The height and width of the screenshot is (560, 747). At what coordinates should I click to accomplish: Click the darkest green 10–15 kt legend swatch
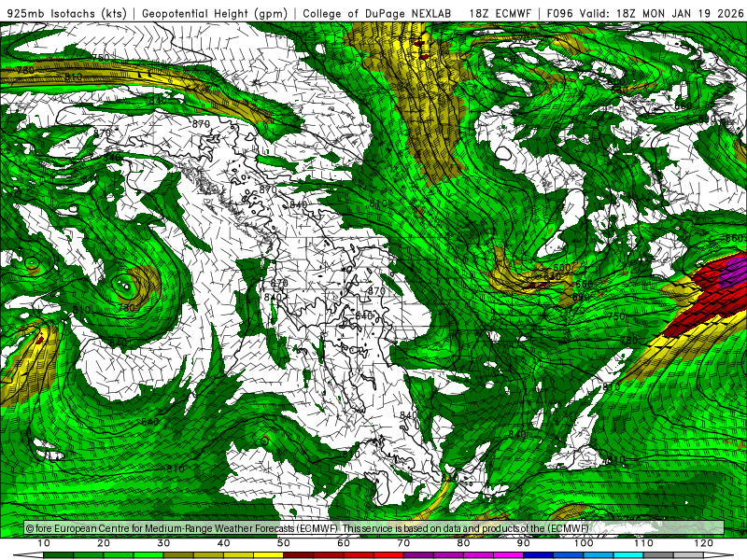tap(58, 555)
